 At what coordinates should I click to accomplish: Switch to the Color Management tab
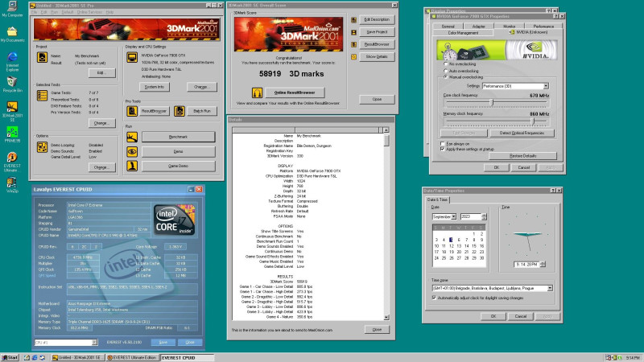(x=463, y=32)
